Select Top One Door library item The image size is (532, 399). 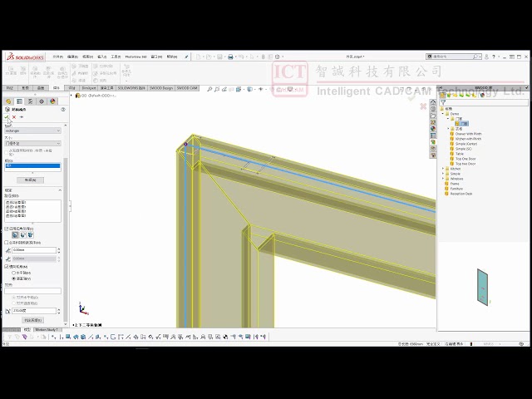[465, 159]
